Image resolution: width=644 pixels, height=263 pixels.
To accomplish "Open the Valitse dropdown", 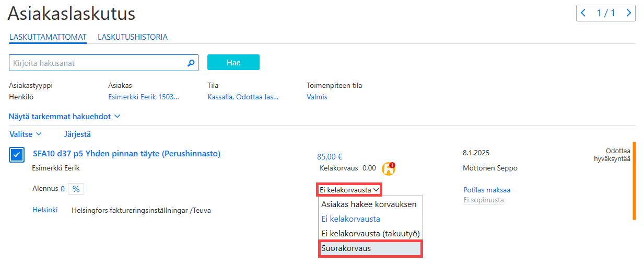I will point(26,134).
